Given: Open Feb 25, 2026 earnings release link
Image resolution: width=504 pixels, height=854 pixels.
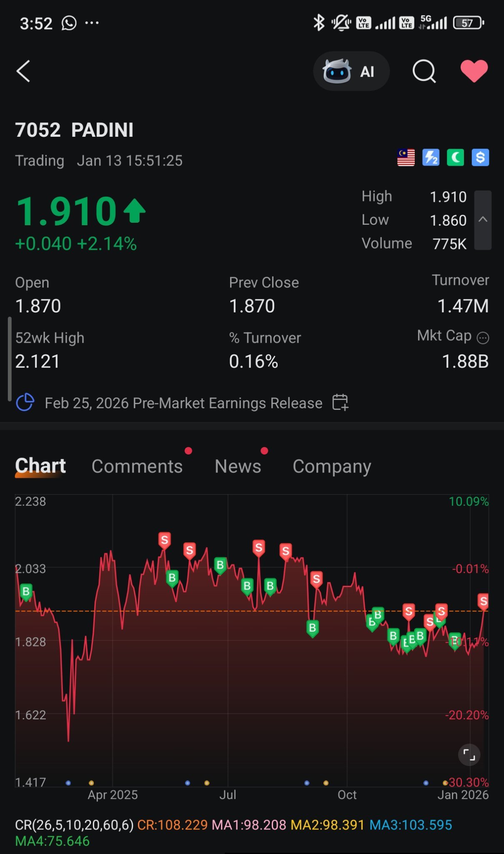Looking at the screenshot, I should [183, 403].
